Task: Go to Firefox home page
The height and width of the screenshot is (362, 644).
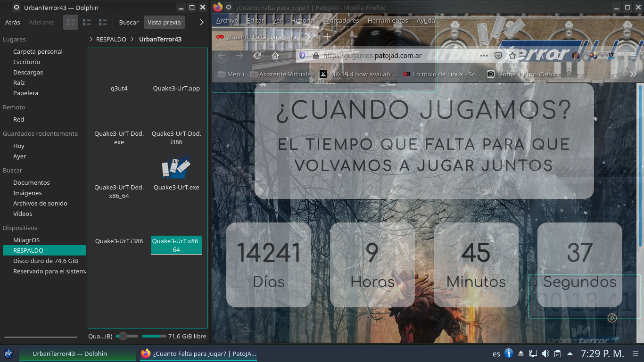Action: 275,56
